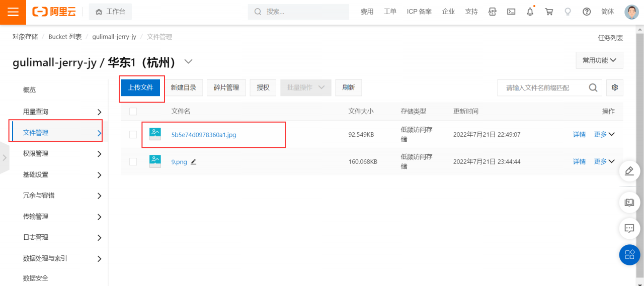Open 数据安全 in the sidebar
644x286 pixels.
[36, 278]
